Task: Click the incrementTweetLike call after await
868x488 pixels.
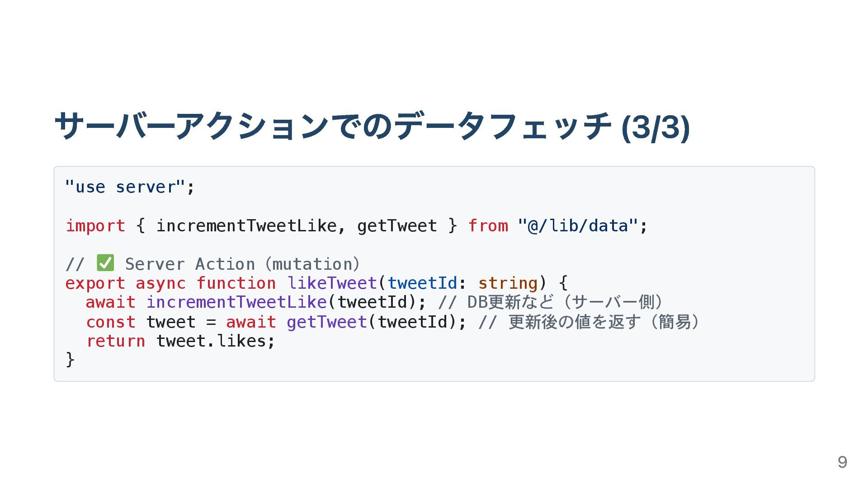Action: [x=236, y=302]
